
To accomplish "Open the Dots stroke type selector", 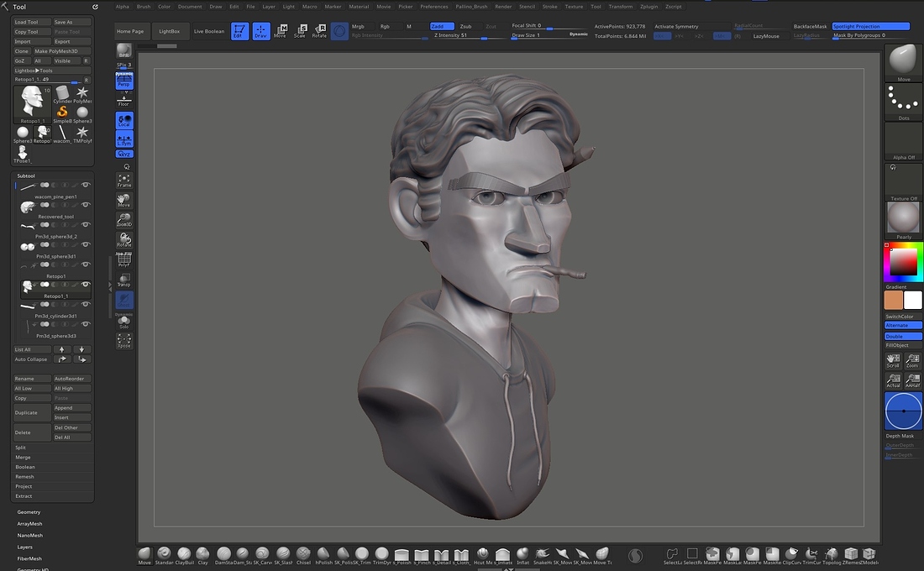I will [x=903, y=100].
